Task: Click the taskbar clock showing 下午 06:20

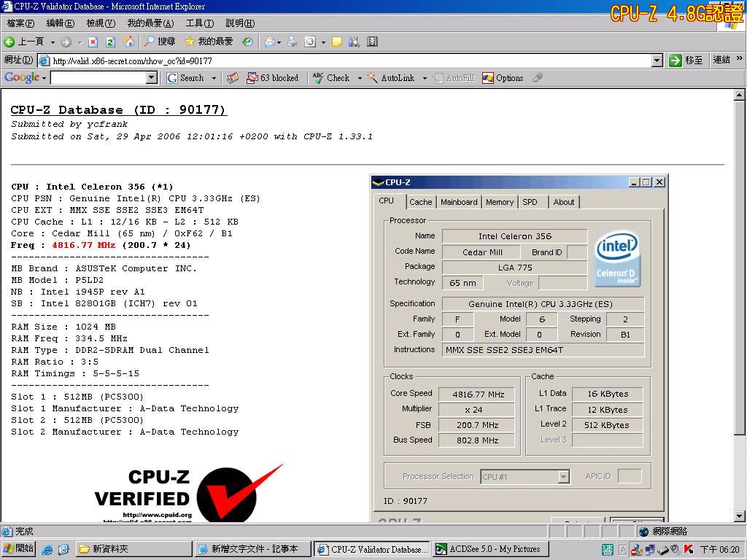Action: [719, 550]
